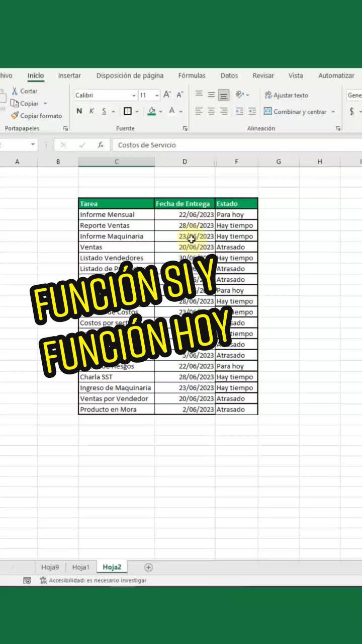This screenshot has height=644, width=362.
Task: Toggle italic K formatting
Action: click(92, 111)
